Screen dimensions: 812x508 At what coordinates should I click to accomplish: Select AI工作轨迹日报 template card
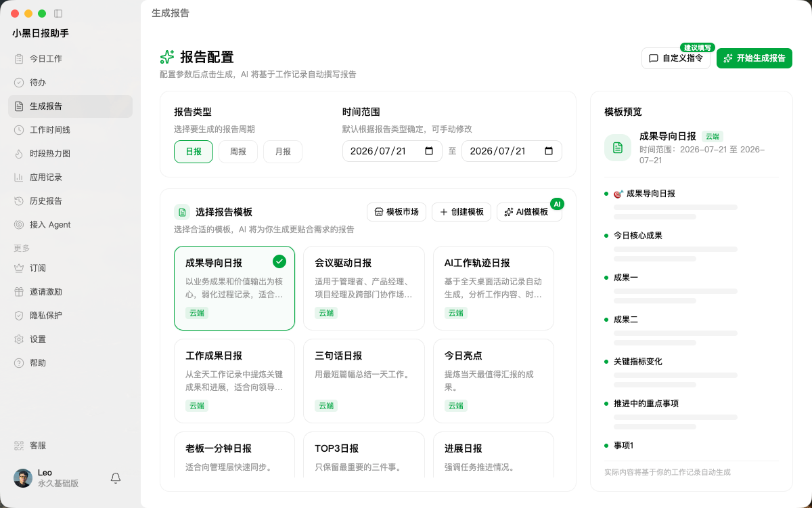tap(494, 288)
